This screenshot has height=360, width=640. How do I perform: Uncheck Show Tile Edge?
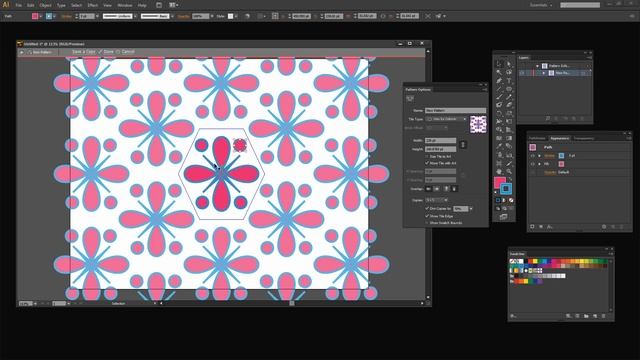tap(427, 216)
